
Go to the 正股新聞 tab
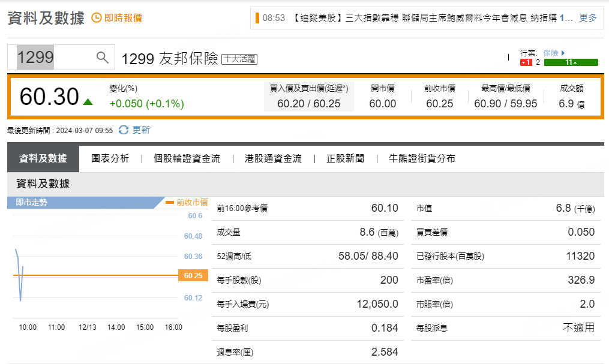(345, 158)
